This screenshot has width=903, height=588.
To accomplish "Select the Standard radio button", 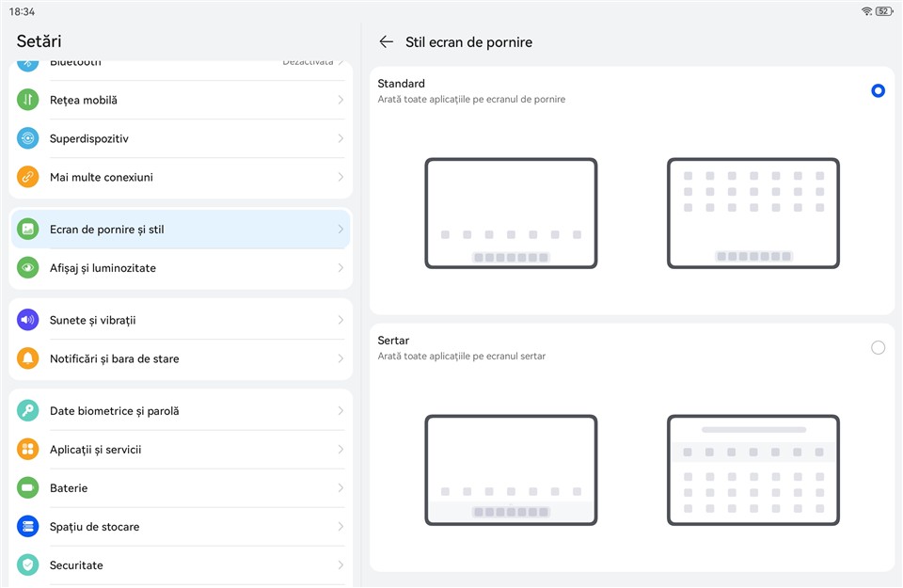I will pyautogui.click(x=878, y=91).
